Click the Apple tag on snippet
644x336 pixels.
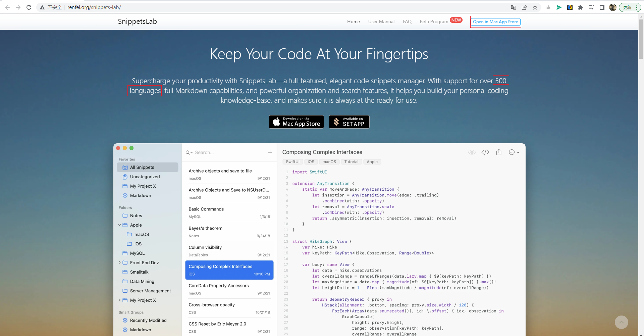coord(372,162)
